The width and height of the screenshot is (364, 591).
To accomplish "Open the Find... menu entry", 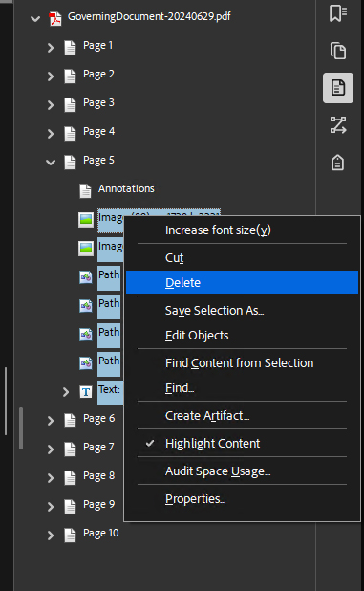I will pyautogui.click(x=242, y=388).
